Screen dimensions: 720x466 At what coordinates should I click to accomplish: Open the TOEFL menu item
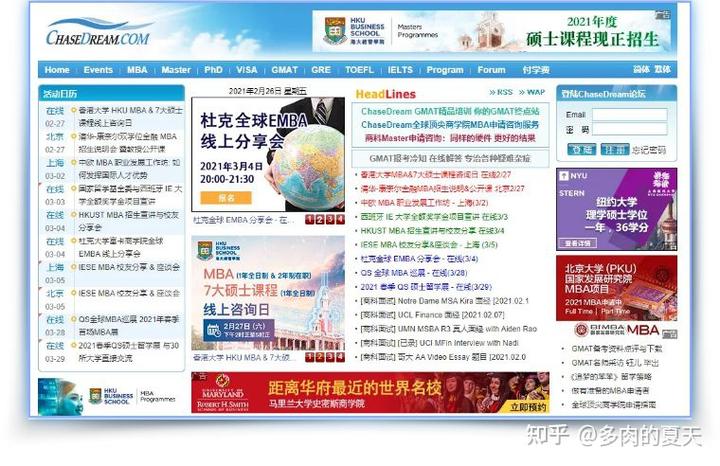click(359, 70)
